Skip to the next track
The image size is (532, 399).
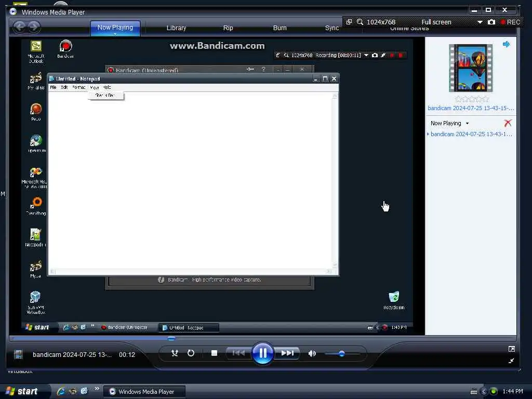pyautogui.click(x=287, y=353)
